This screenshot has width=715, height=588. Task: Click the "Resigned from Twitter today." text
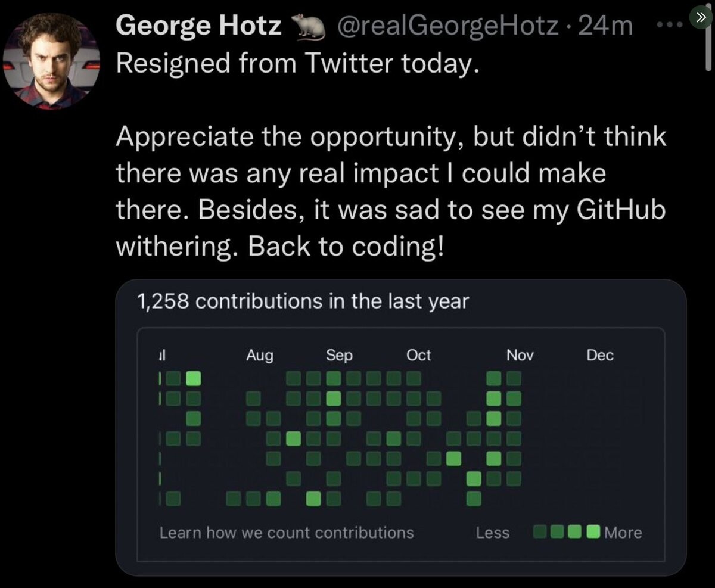pyautogui.click(x=297, y=63)
